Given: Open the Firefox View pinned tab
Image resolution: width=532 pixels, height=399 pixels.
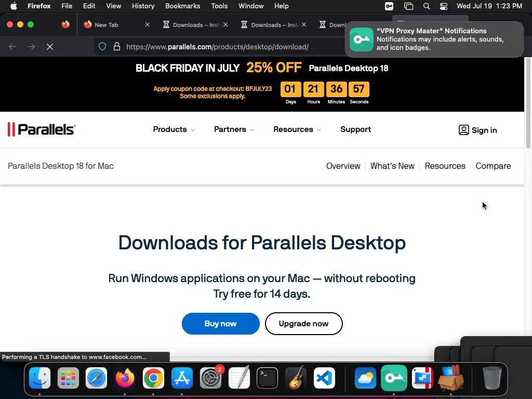Looking at the screenshot, I should tap(65, 24).
